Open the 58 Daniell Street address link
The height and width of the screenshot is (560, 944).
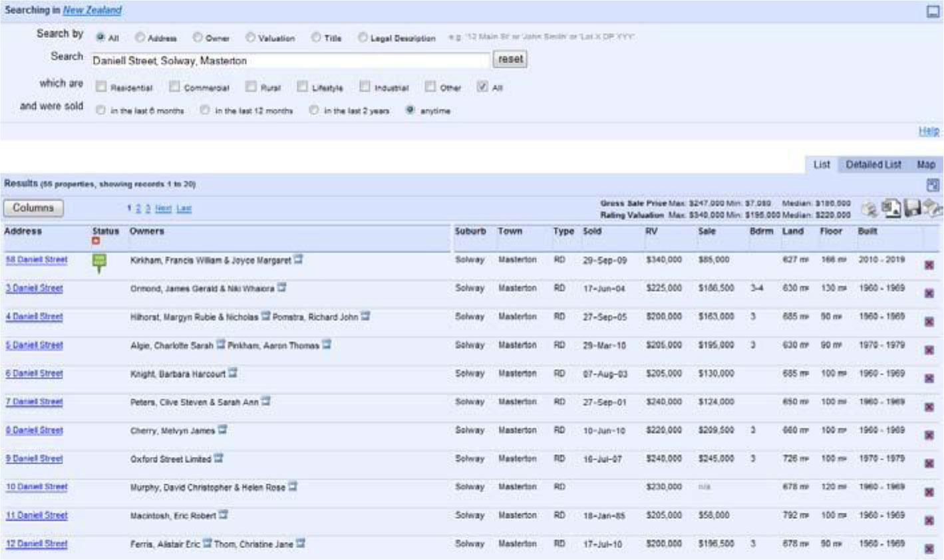(37, 259)
